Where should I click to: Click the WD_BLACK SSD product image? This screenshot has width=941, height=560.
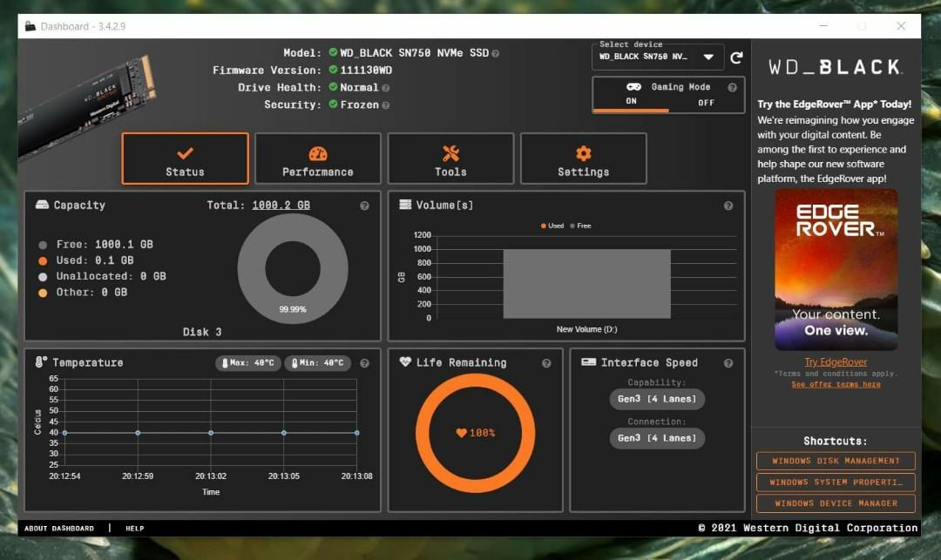pos(87,108)
